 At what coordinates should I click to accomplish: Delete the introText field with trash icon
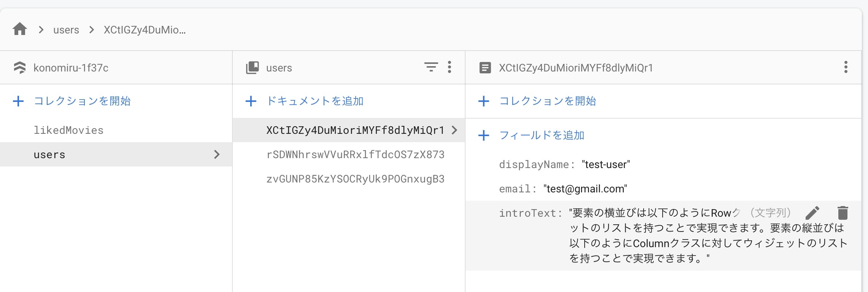click(x=843, y=213)
